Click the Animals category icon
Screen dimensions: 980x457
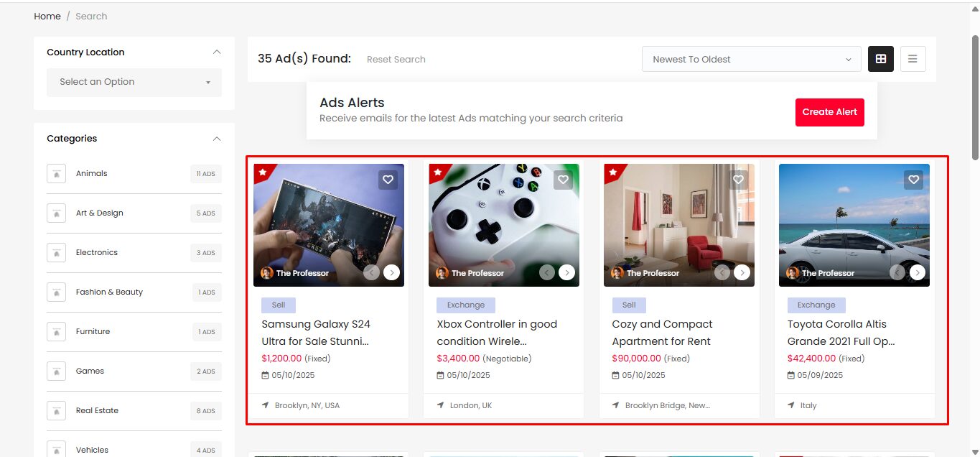tap(57, 174)
